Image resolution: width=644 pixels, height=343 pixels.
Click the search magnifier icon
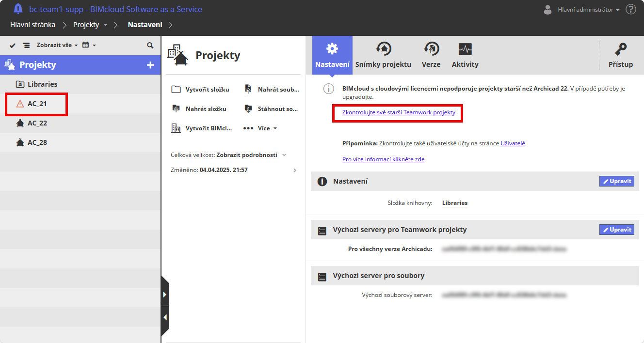click(150, 45)
